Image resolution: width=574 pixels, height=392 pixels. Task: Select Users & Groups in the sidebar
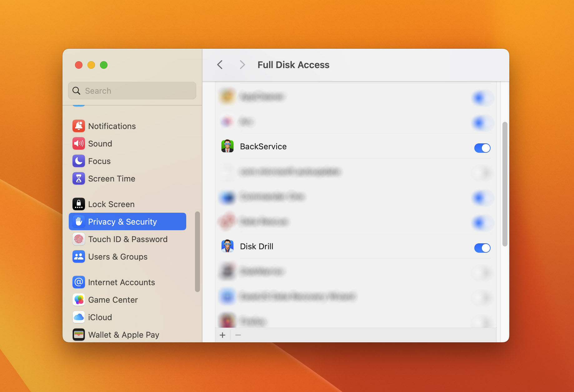coord(118,256)
